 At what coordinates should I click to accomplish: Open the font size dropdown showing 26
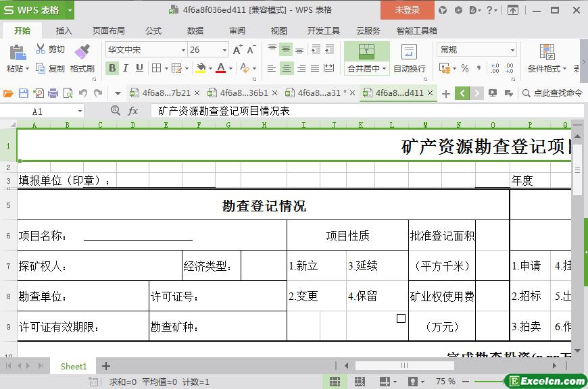(x=224, y=50)
